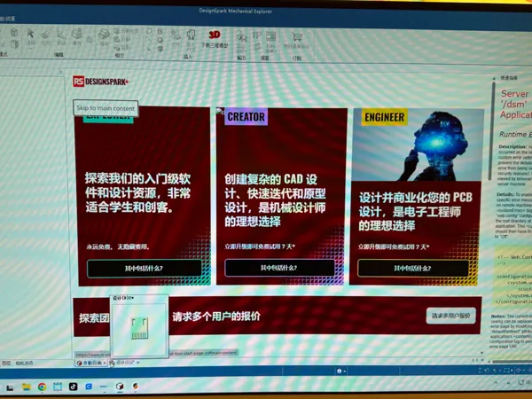Show hidden system tray icons

[496, 383]
